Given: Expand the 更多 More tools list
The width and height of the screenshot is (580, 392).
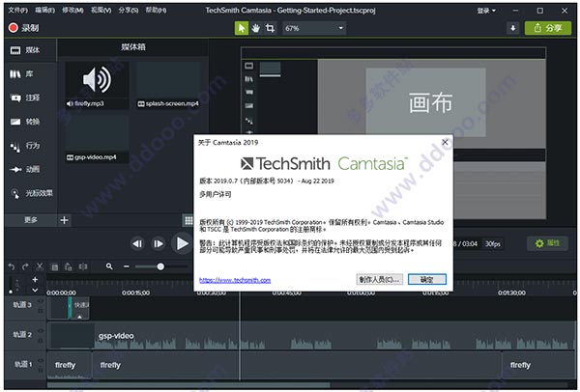Looking at the screenshot, I should pos(31,220).
